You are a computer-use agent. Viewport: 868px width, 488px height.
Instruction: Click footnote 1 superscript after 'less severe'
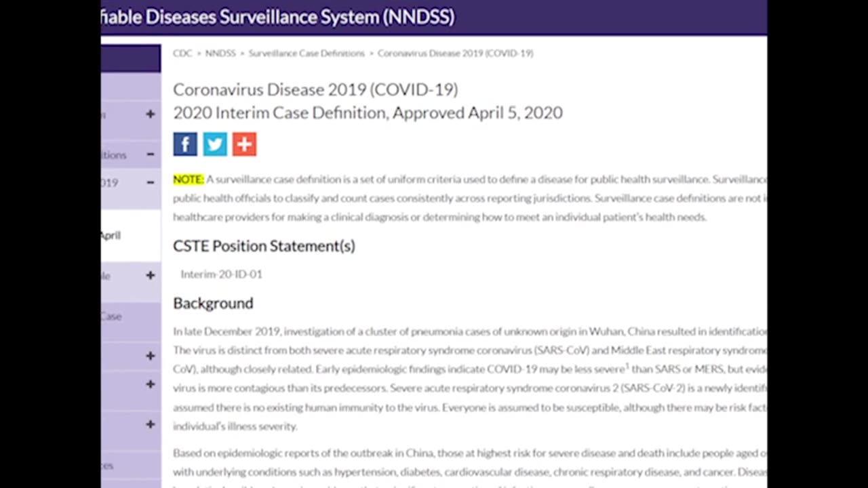point(627,366)
